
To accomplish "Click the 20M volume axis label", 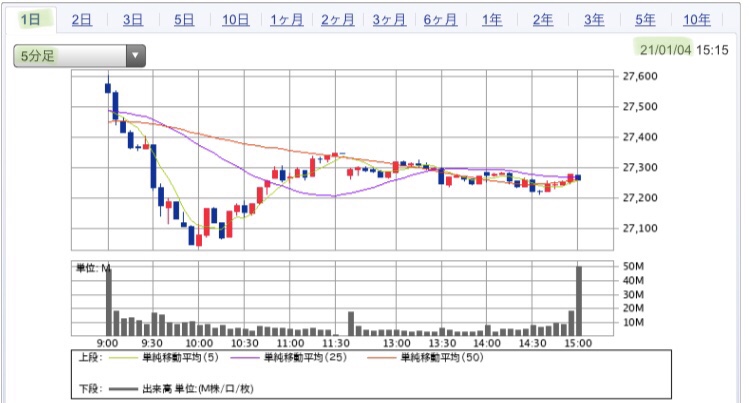I will pyautogui.click(x=633, y=308).
